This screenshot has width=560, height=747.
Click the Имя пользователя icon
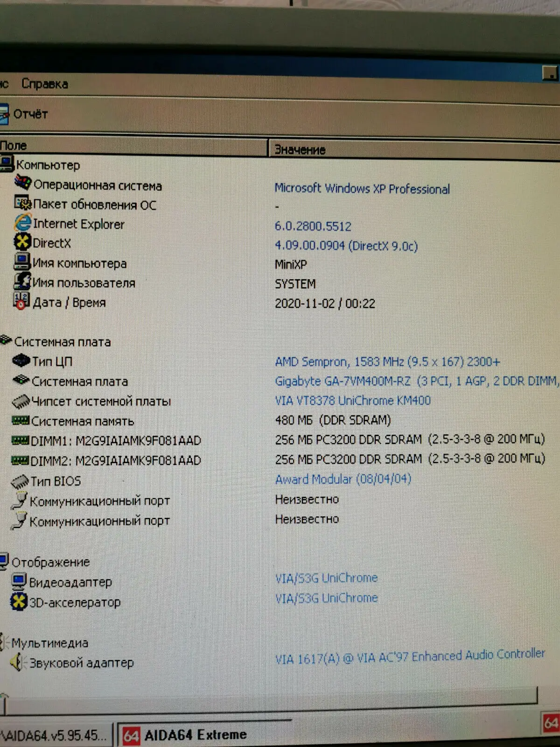pos(22,281)
